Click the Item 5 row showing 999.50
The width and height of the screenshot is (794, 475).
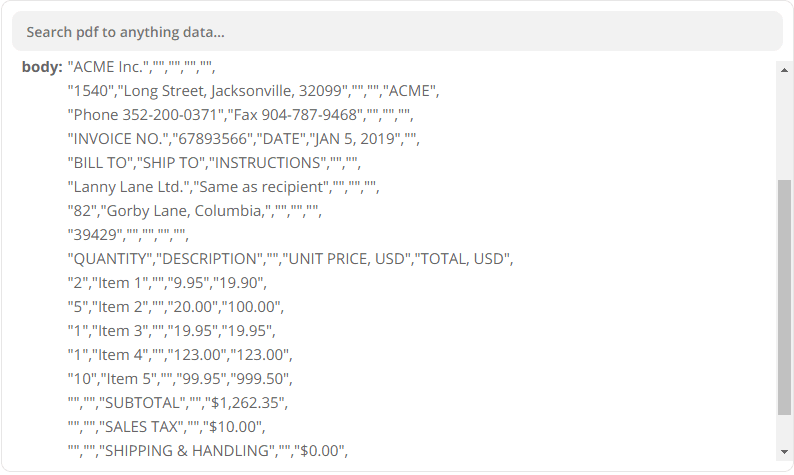coord(180,379)
